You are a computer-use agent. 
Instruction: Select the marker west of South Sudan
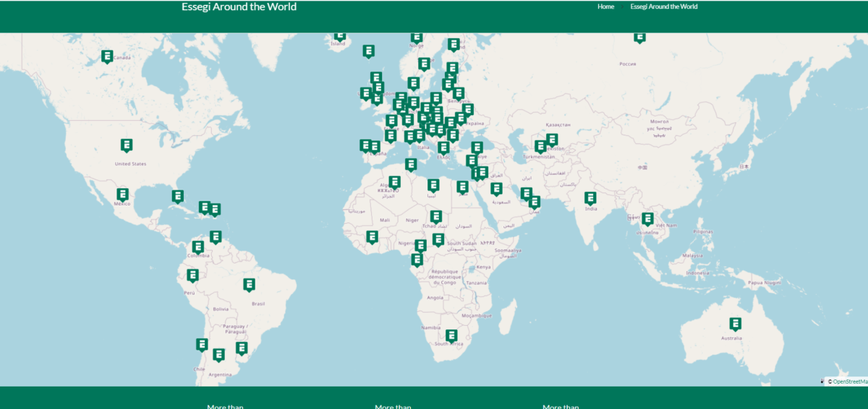click(438, 240)
